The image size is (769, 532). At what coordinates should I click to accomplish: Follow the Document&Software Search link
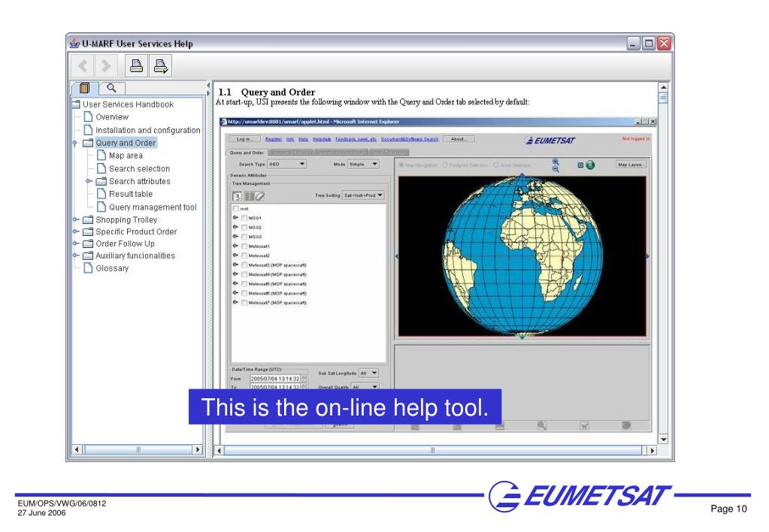tap(410, 139)
